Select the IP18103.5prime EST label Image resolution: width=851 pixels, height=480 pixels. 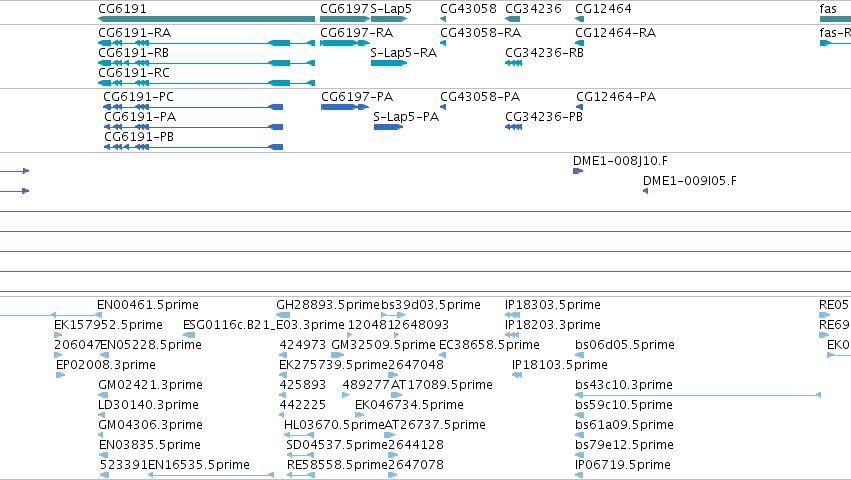[560, 365]
